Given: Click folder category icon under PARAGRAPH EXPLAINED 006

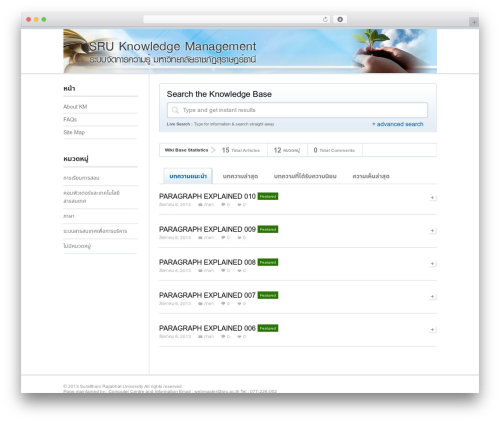Looking at the screenshot, I should click(x=200, y=337).
